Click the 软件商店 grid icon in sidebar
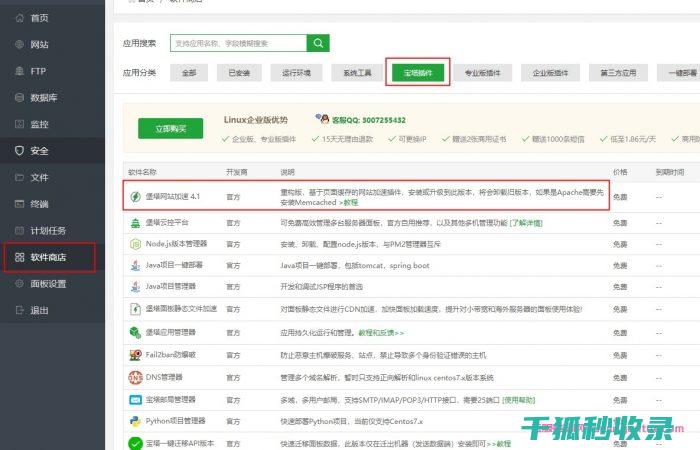The height and width of the screenshot is (450, 700). coord(19,257)
